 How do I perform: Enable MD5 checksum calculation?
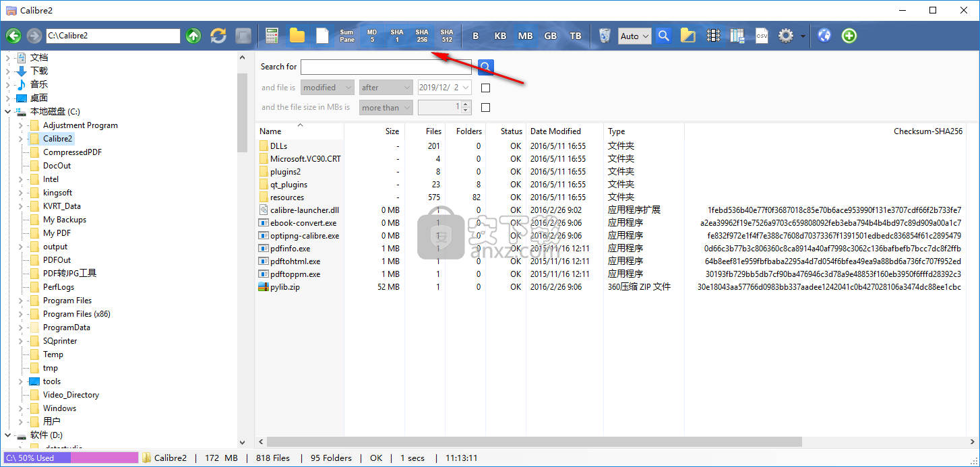372,36
